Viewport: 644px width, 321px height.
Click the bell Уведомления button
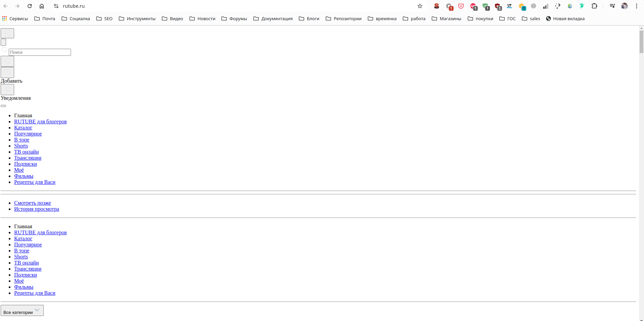(7, 89)
